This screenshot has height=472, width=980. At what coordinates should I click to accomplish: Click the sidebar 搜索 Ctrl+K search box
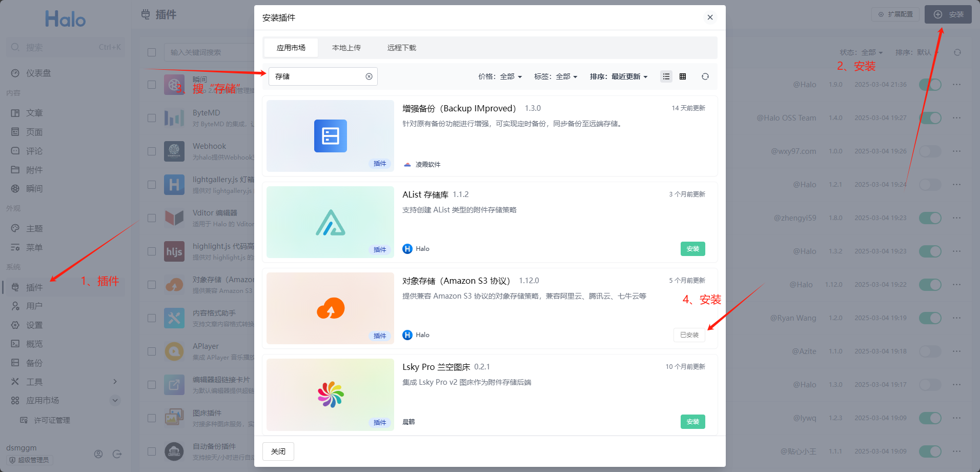click(x=66, y=47)
